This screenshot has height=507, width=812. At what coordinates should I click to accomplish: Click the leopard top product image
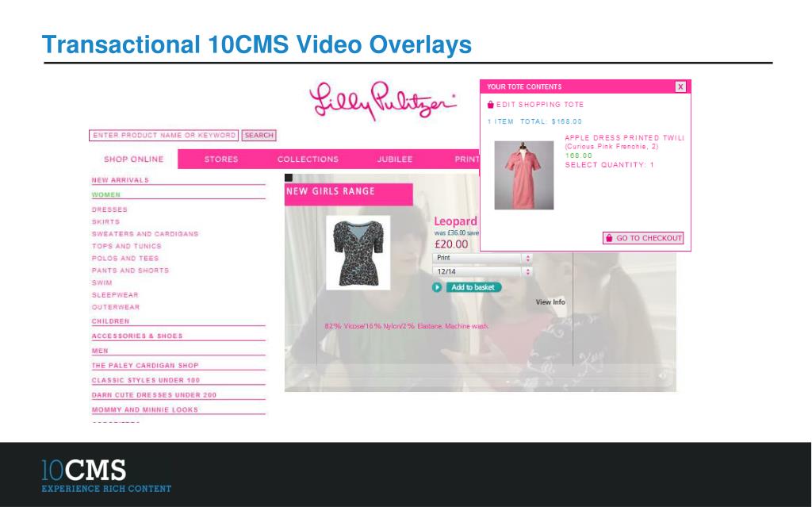pos(358,252)
